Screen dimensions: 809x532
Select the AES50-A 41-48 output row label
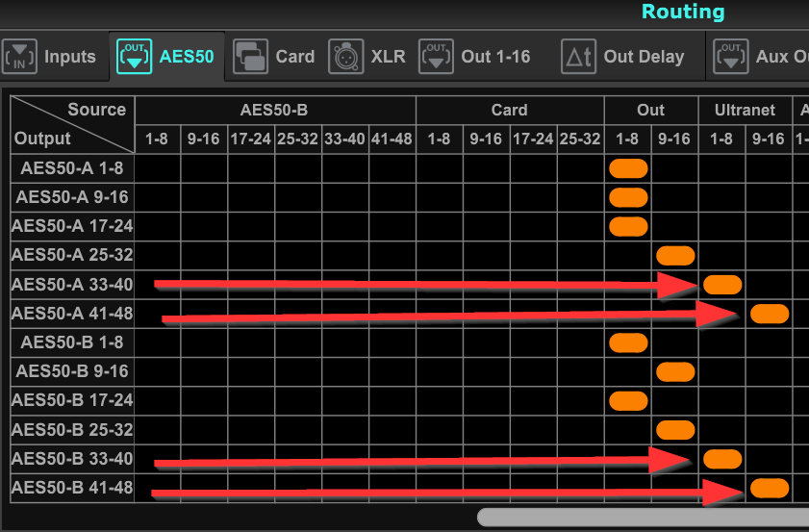coord(73,314)
